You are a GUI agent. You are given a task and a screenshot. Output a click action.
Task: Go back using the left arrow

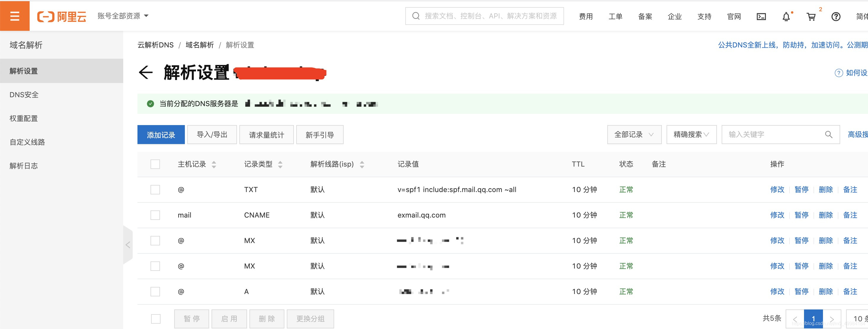(145, 72)
